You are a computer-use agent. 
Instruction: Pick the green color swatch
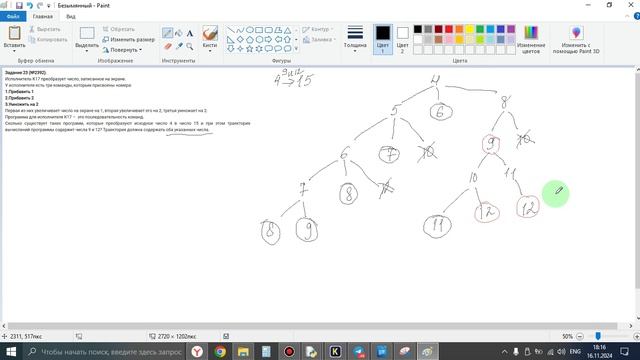pyautogui.click(x=480, y=29)
